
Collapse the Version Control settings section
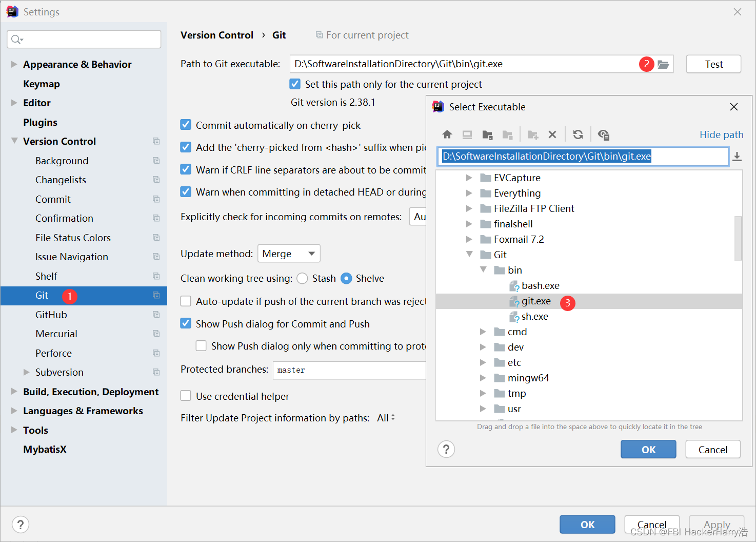(14, 141)
